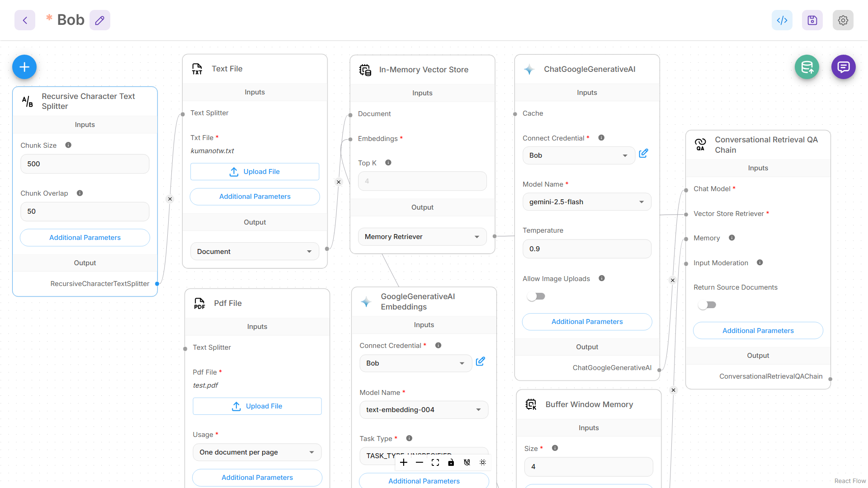Save the chatflow with disk icon
Screen dimensions: 868x488
pyautogui.click(x=812, y=20)
